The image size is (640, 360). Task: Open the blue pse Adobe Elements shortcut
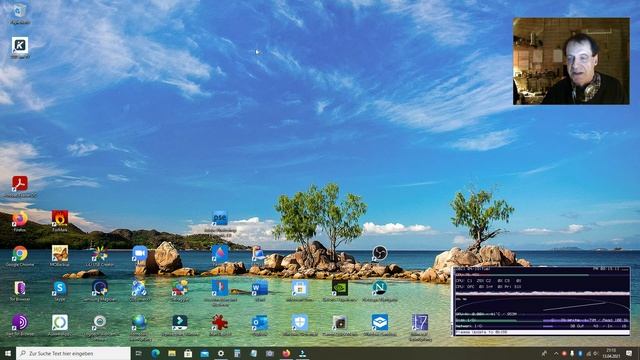point(220,219)
